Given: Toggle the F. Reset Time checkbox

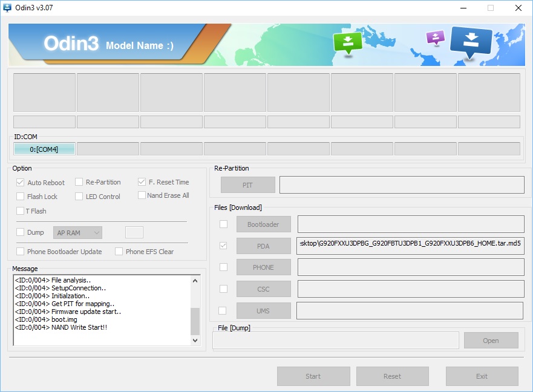Looking at the screenshot, I should click(x=142, y=182).
